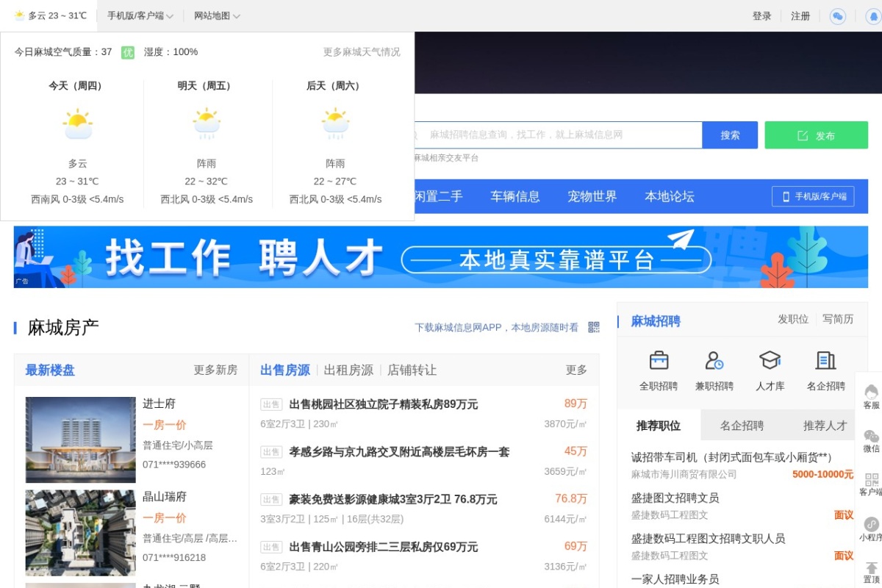882x588 pixels.
Task: Select the 推荐人才 tab
Action: pos(825,425)
